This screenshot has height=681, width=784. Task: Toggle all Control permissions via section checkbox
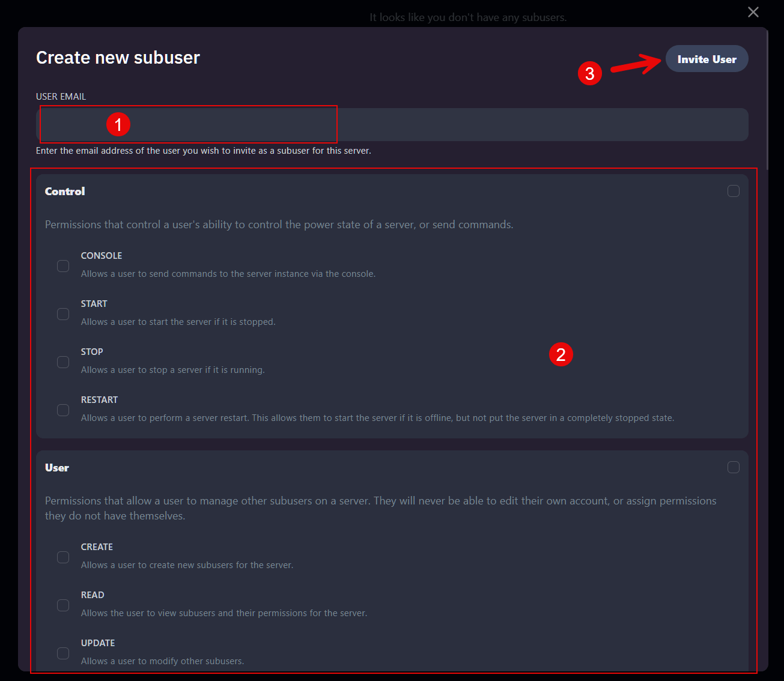[734, 190]
